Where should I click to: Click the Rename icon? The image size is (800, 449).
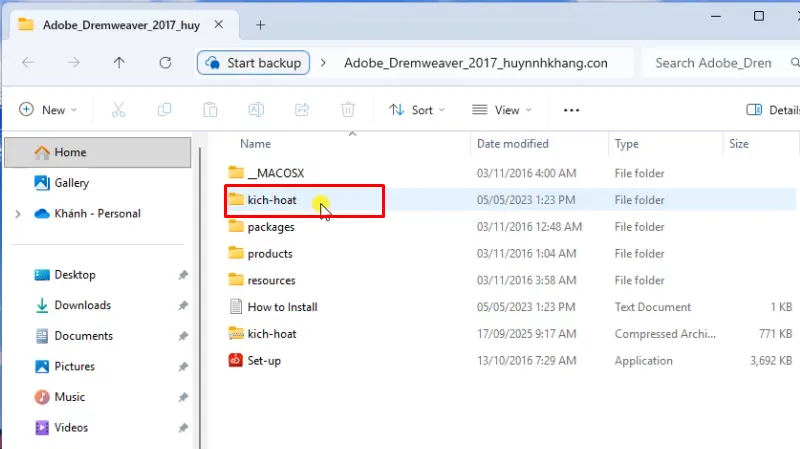point(256,110)
